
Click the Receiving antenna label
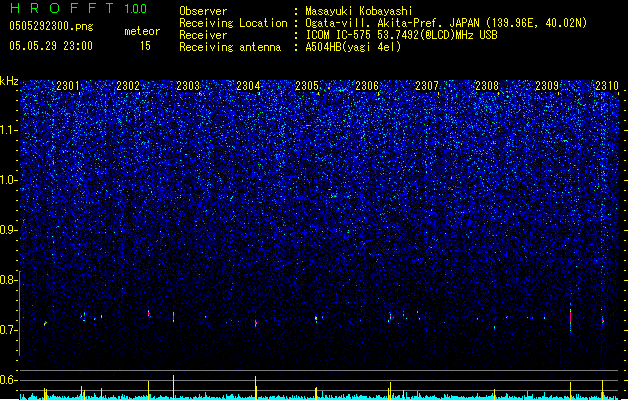pos(230,47)
